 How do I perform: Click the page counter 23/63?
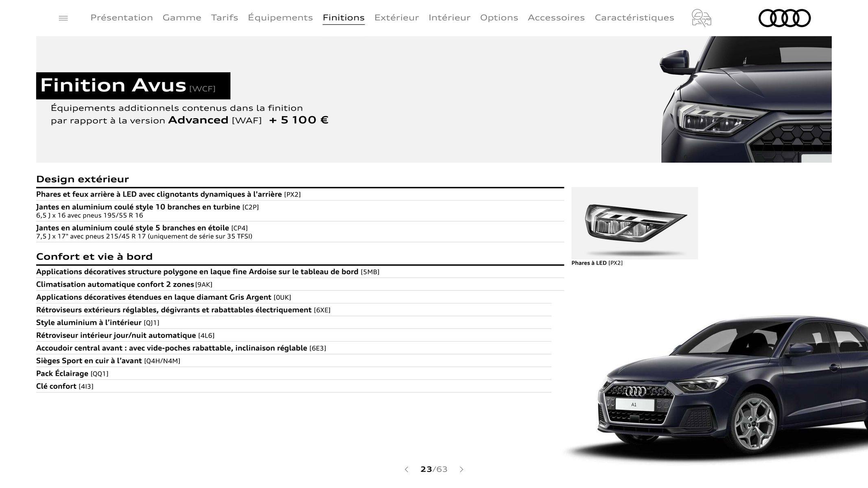click(434, 469)
